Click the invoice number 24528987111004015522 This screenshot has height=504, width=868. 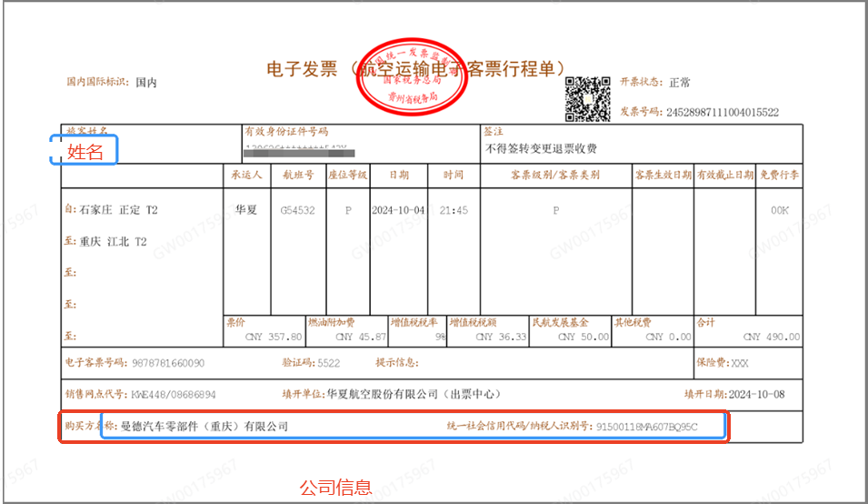tap(723, 113)
